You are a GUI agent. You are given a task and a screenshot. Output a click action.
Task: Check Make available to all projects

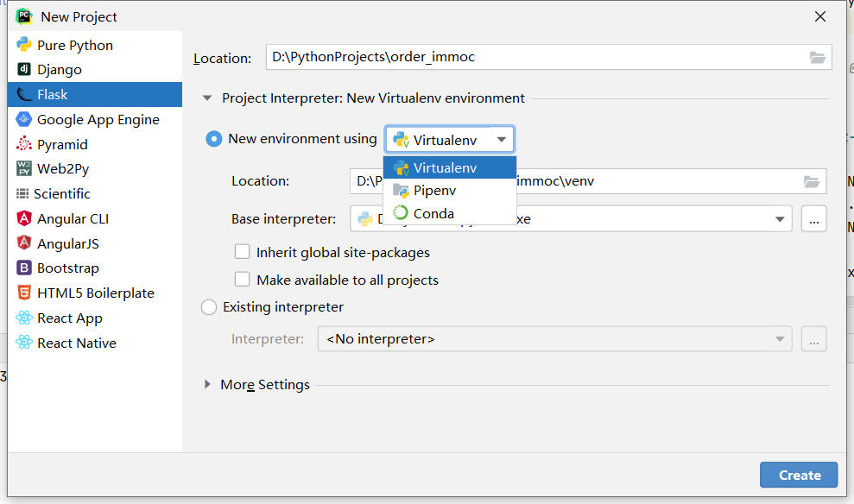click(x=243, y=280)
